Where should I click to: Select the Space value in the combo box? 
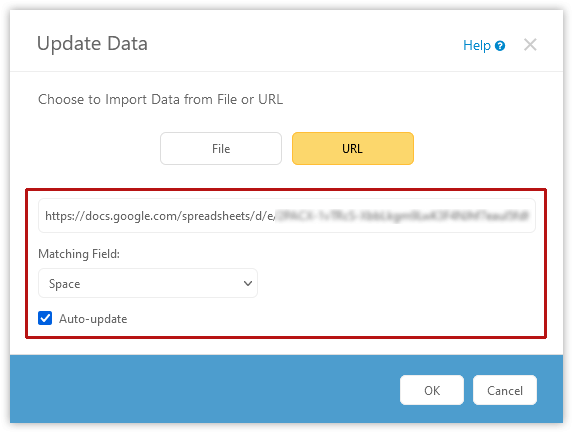point(65,284)
